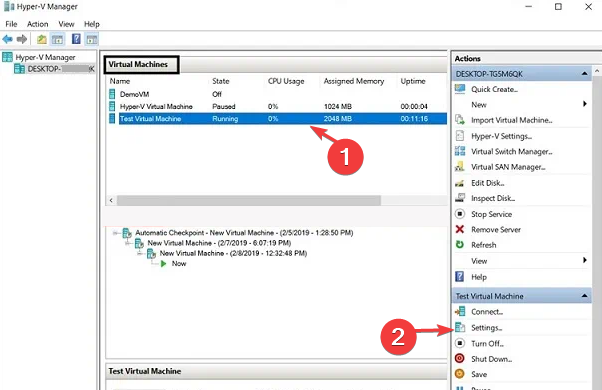
Task: Click the Remove Server action text
Action: (496, 230)
